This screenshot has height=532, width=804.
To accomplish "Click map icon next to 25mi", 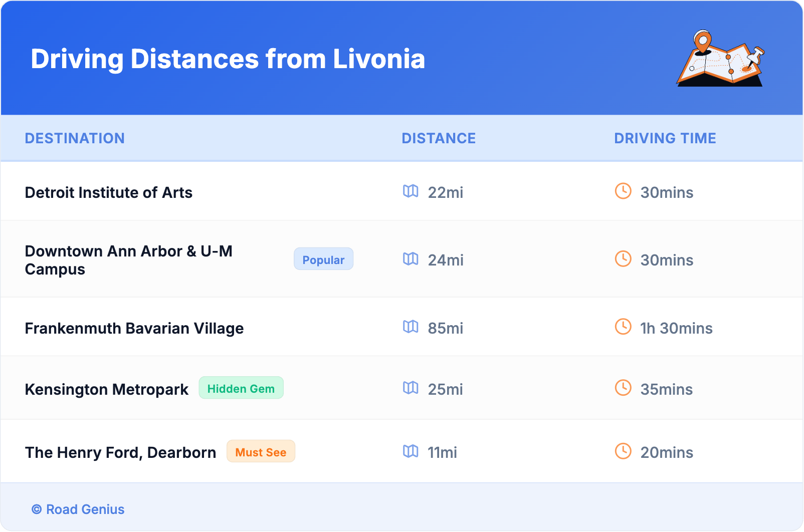I will coord(411,388).
